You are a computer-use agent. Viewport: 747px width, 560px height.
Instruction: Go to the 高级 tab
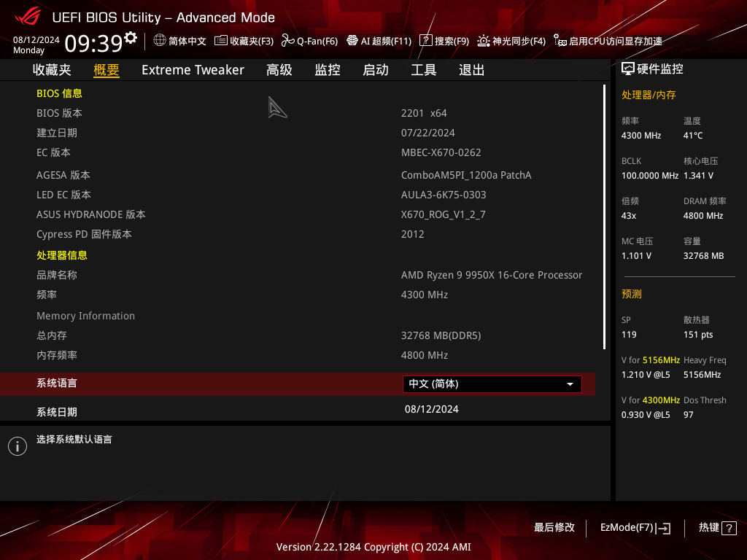[279, 70]
